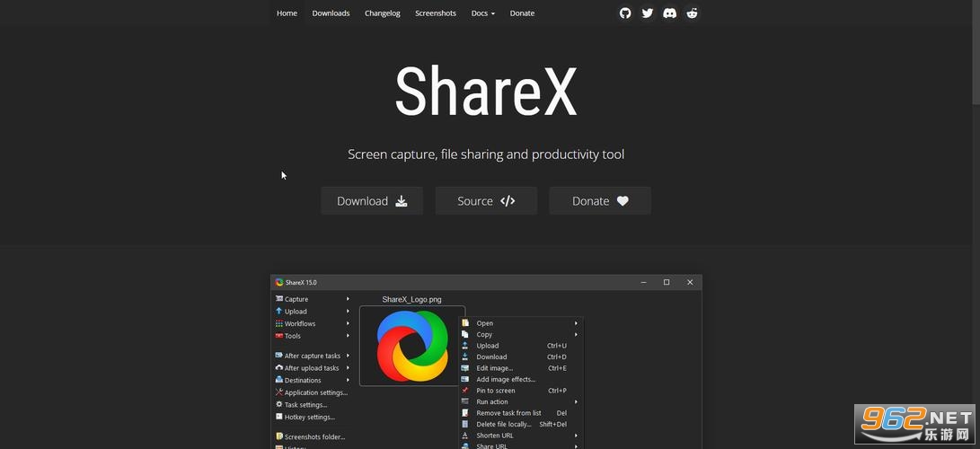This screenshot has width=980, height=449.
Task: Click the Upload icon in context menu
Action: pyautogui.click(x=465, y=346)
